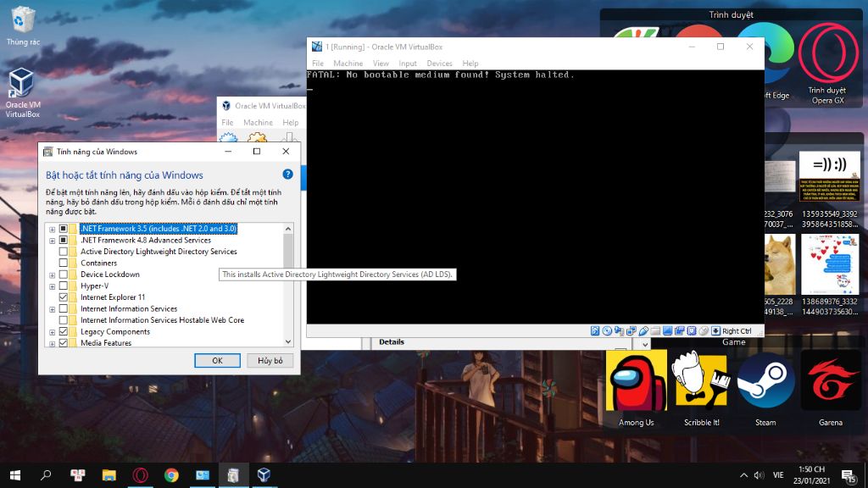Expand .NET Framework 3.5 tree node
The height and width of the screenshot is (488, 868).
click(x=52, y=229)
